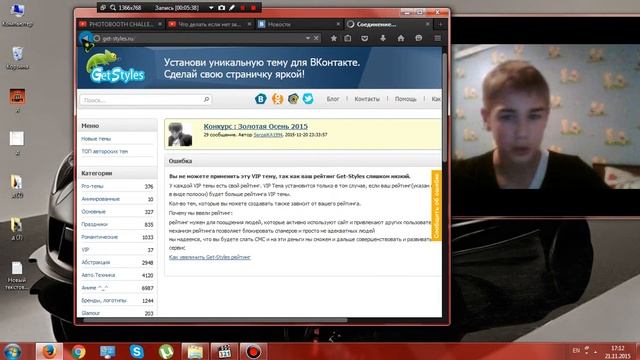Viewport: 640px width, 360px height.
Task: Open the recorder toolbar dropdown arrow
Action: tap(211, 8)
